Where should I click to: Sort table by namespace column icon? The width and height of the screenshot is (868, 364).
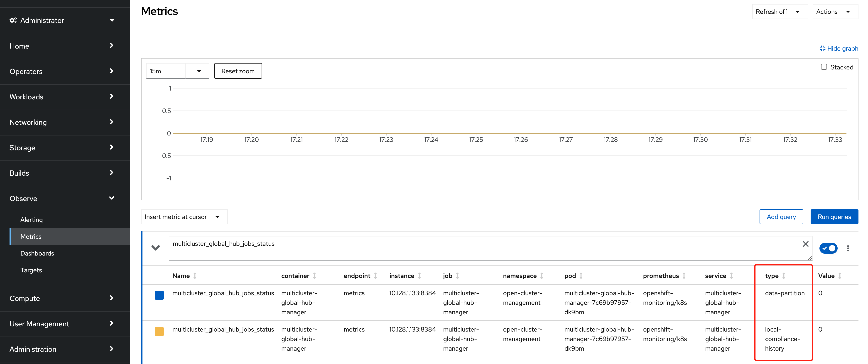542,276
